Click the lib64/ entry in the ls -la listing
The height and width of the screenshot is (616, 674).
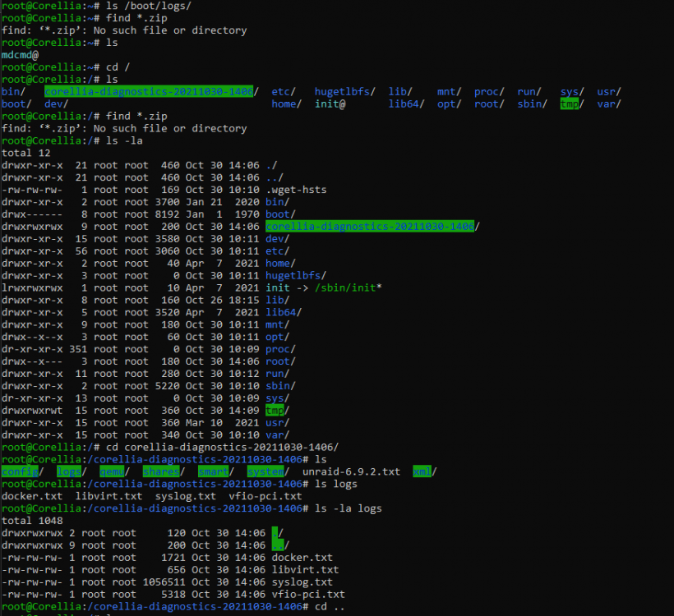(x=284, y=312)
